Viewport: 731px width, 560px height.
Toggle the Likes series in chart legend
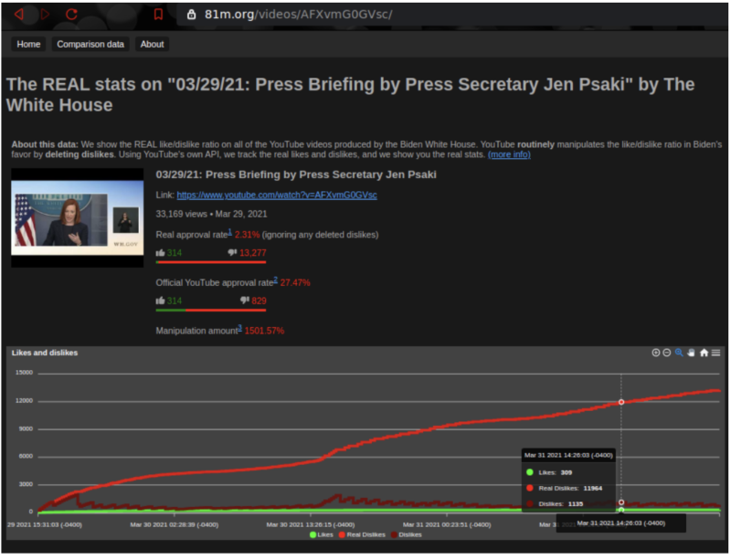click(x=322, y=534)
